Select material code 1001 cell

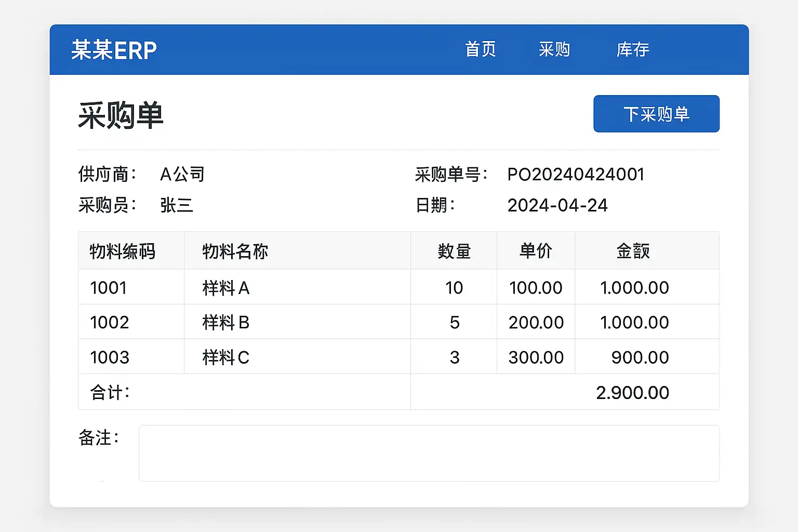[109, 288]
